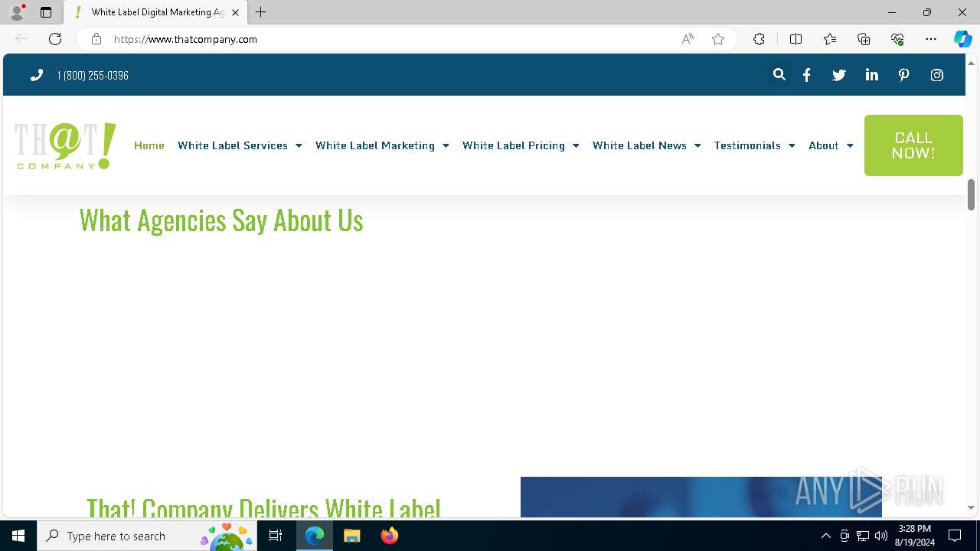The height and width of the screenshot is (551, 980).
Task: Open the volume control in tray
Action: 881,536
